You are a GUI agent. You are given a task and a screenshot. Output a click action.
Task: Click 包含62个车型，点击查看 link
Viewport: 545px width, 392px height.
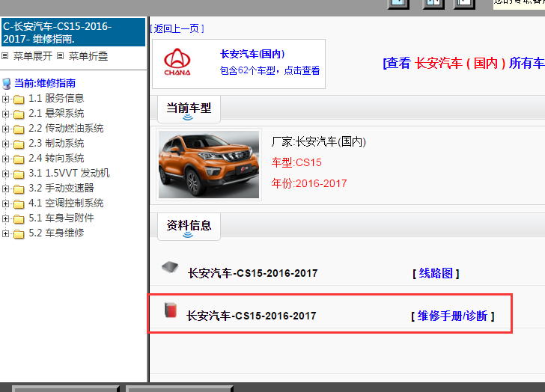pos(270,70)
